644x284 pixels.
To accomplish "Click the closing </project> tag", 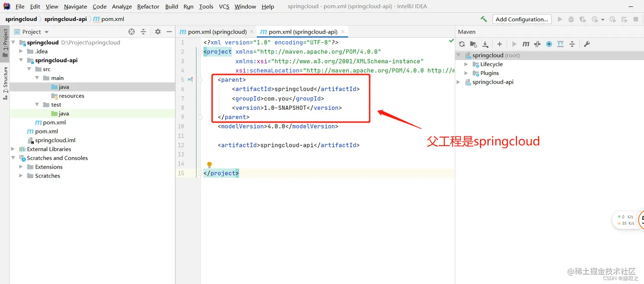I will (221, 173).
